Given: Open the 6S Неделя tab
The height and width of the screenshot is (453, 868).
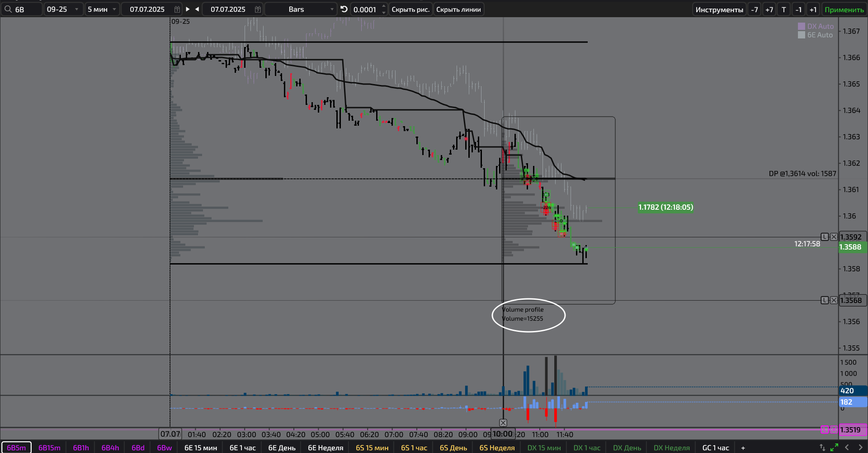Looking at the screenshot, I should 497,448.
